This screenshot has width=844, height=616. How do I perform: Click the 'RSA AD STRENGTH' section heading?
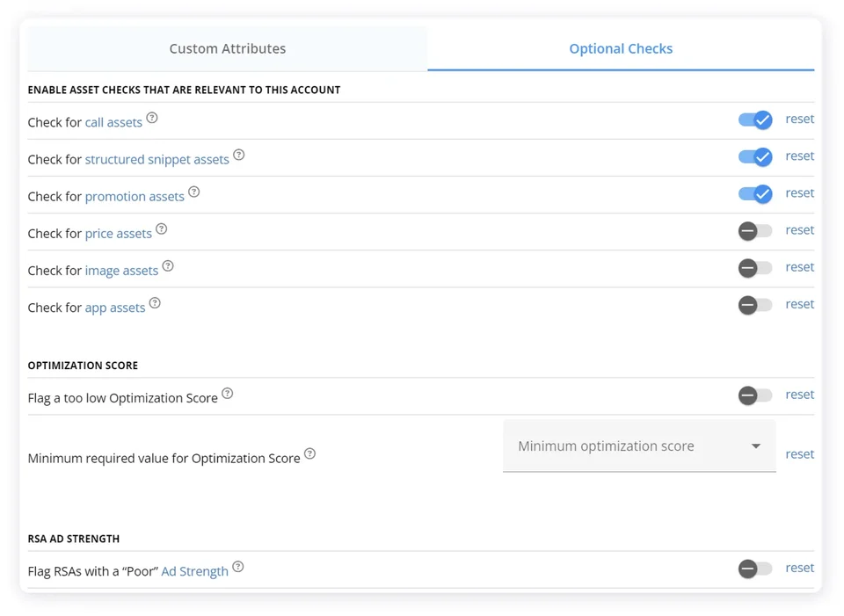point(74,539)
